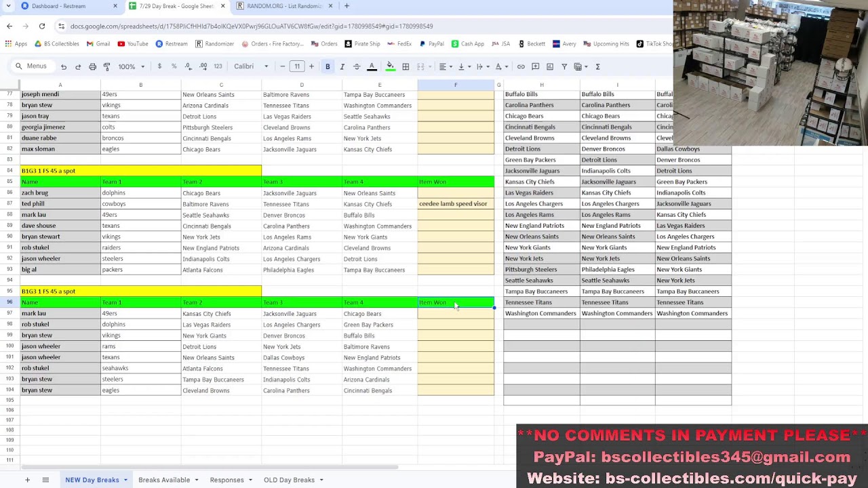Format as percent
This screenshot has height=488, width=868.
coord(174,66)
